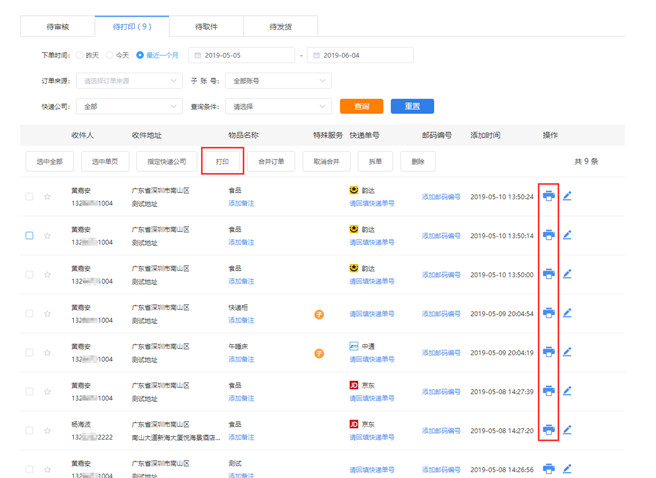Select the 今天 radio button

(110, 55)
